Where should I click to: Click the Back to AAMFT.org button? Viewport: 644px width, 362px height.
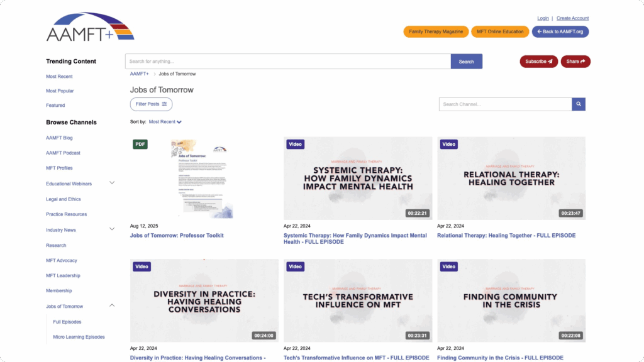(560, 31)
